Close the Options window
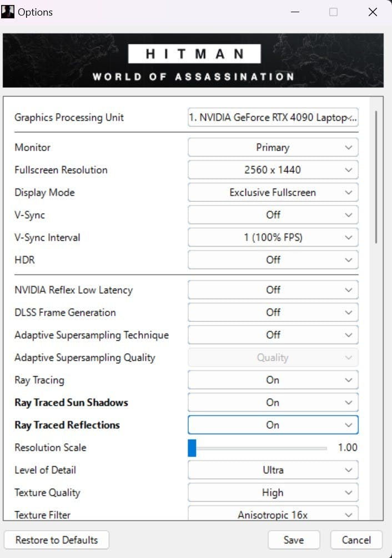This screenshot has width=392, height=558. (373, 12)
